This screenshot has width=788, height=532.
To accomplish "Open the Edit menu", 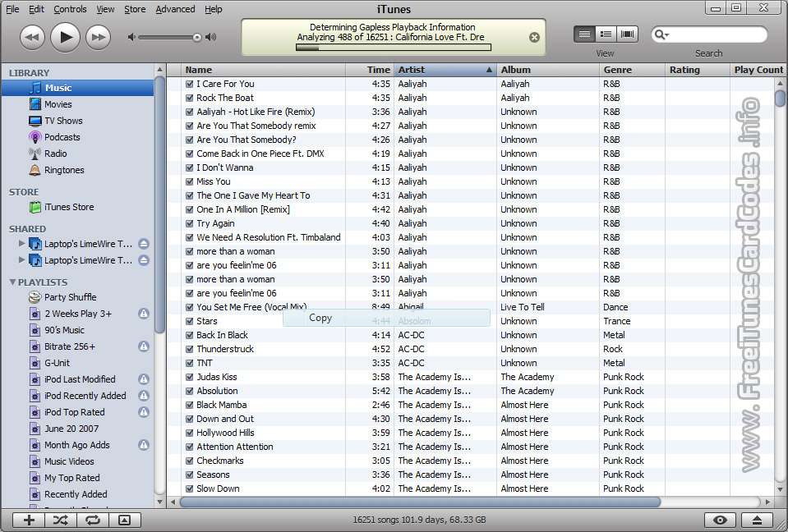I will click(36, 9).
